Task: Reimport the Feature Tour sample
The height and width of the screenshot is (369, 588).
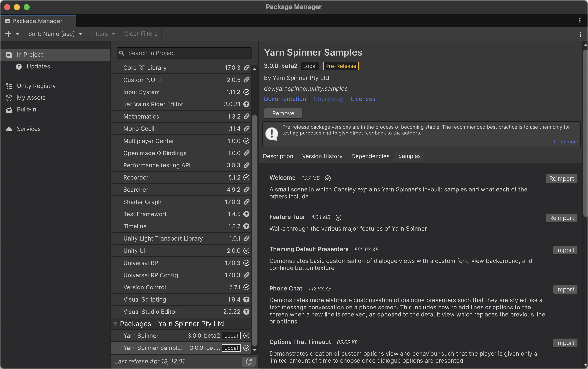Action: (x=561, y=218)
